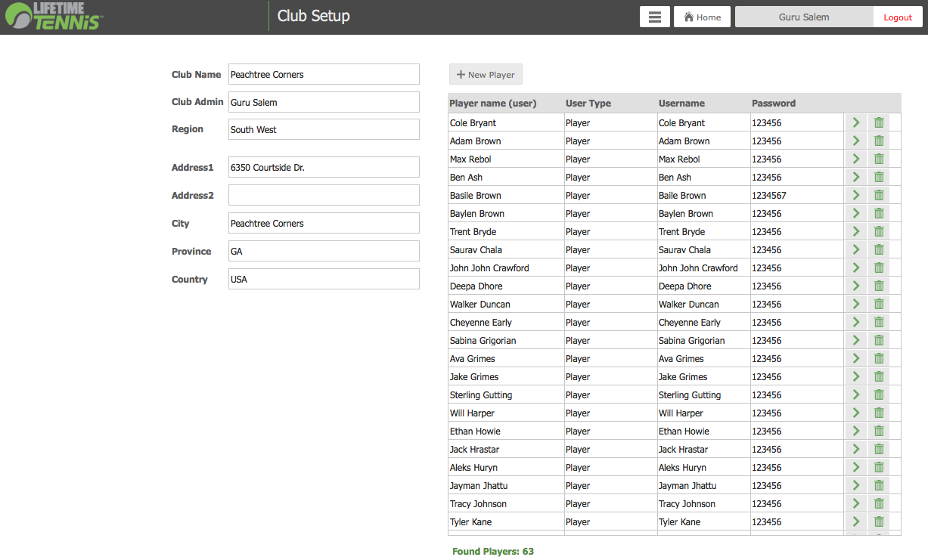Viewport: 928px width, 560px height.
Task: Click the empty Address2 field
Action: 324,195
